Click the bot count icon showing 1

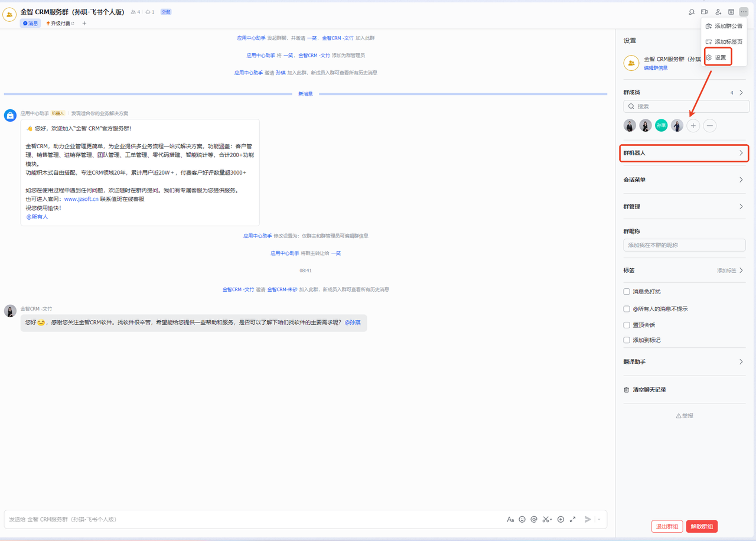pyautogui.click(x=150, y=12)
